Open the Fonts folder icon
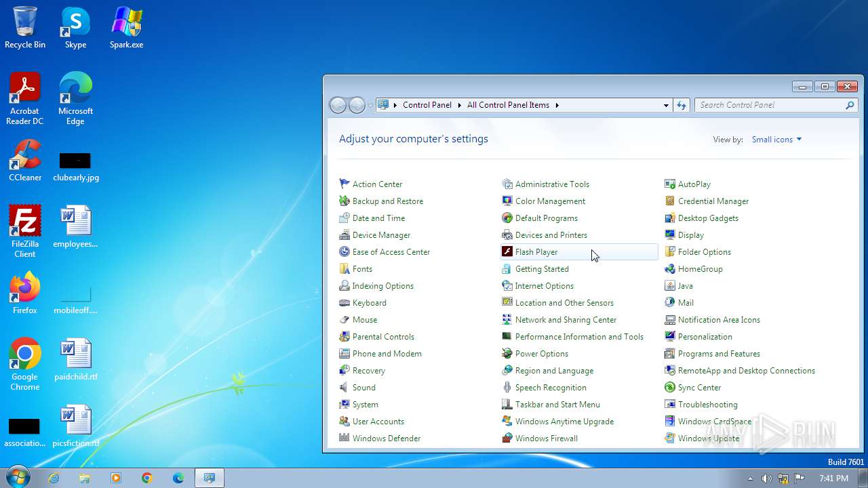Viewport: 868px width, 488px height. [x=344, y=269]
